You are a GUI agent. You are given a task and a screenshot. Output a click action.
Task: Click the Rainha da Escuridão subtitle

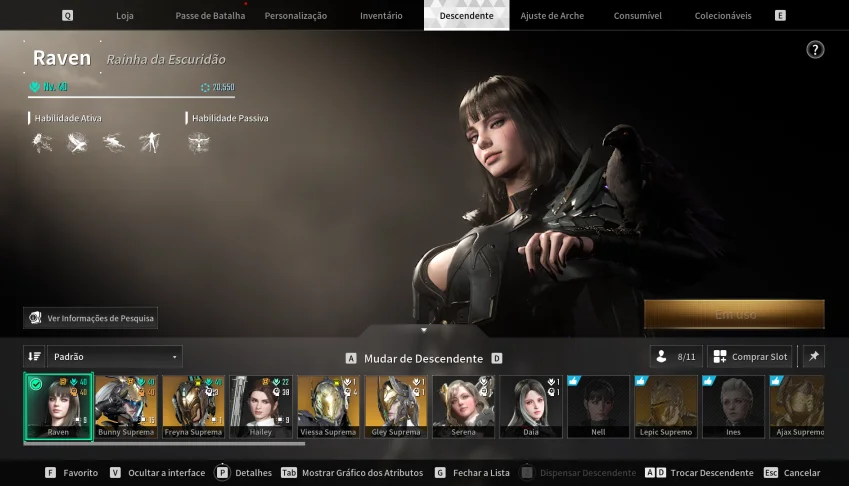tap(166, 60)
